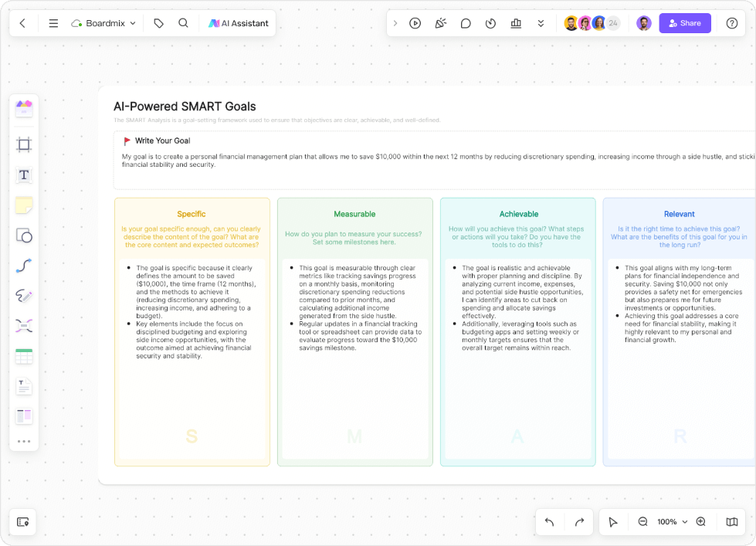Click the Specific column heading

point(192,214)
